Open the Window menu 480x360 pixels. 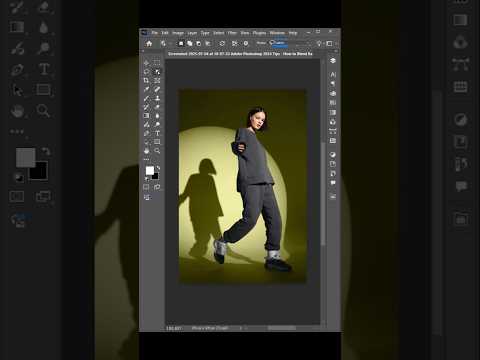pyautogui.click(x=277, y=33)
